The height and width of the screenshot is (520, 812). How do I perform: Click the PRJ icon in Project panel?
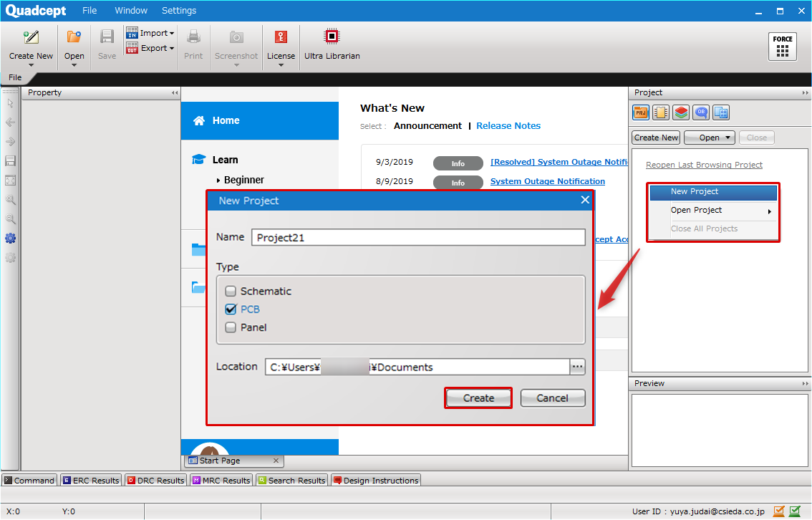click(x=641, y=112)
